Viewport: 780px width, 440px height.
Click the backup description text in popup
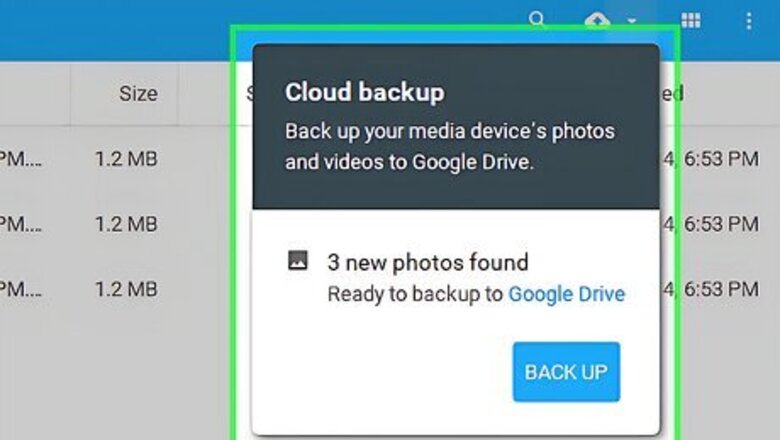pyautogui.click(x=449, y=146)
